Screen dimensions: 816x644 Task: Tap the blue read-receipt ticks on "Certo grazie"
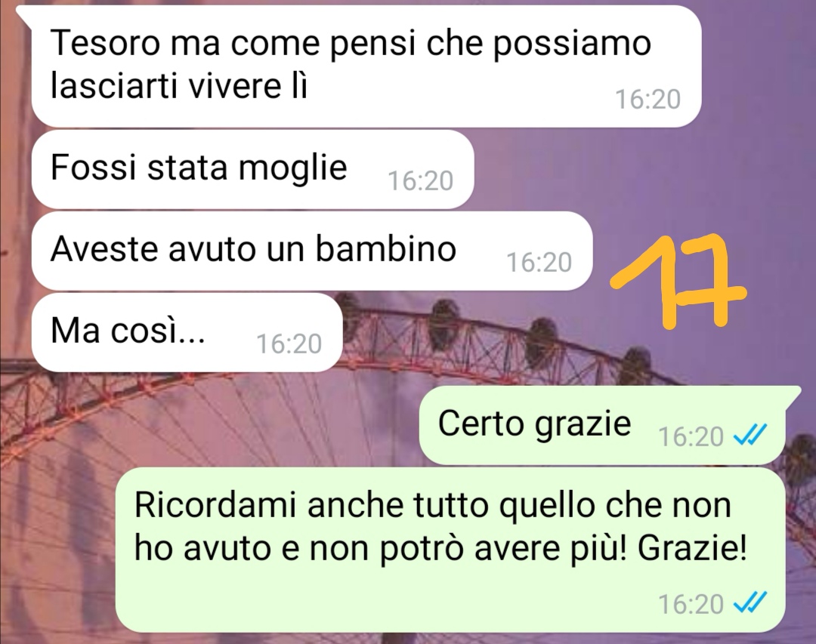(x=750, y=435)
